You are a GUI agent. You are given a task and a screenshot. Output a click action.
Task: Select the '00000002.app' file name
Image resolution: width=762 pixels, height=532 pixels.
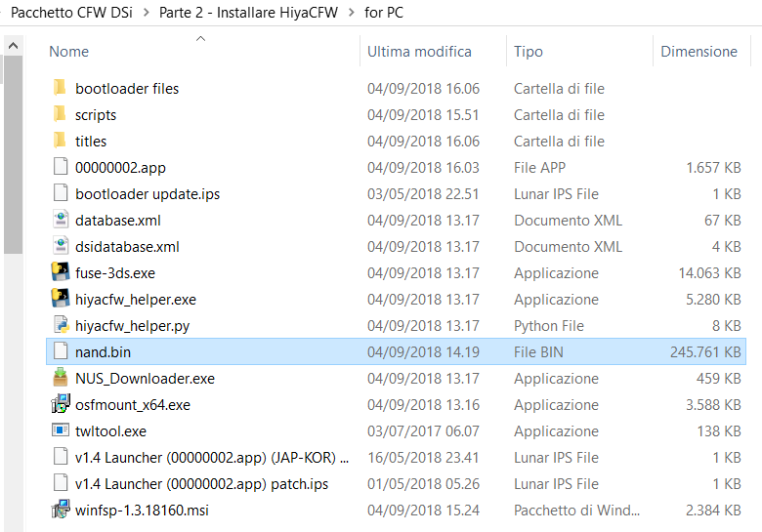coord(120,168)
